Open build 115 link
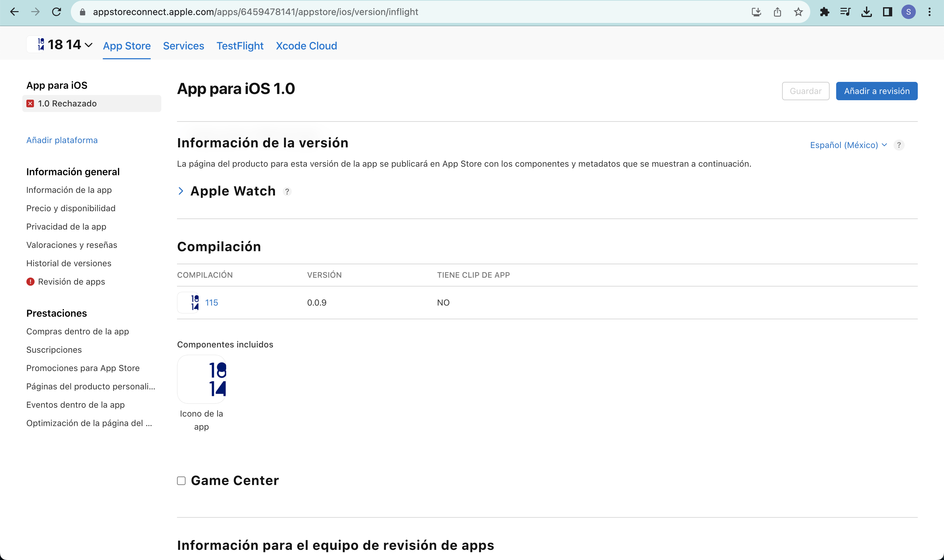Screen dimensions: 944x560 pos(211,303)
